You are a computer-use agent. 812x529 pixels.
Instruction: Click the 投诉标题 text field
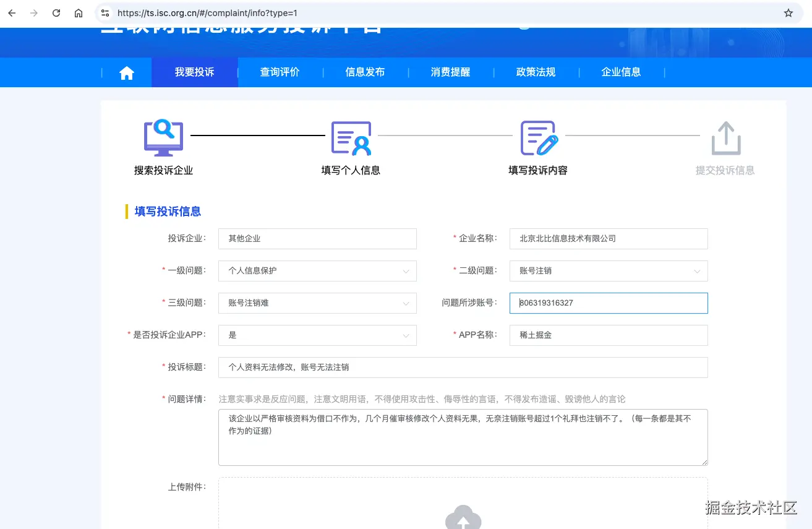pos(462,367)
